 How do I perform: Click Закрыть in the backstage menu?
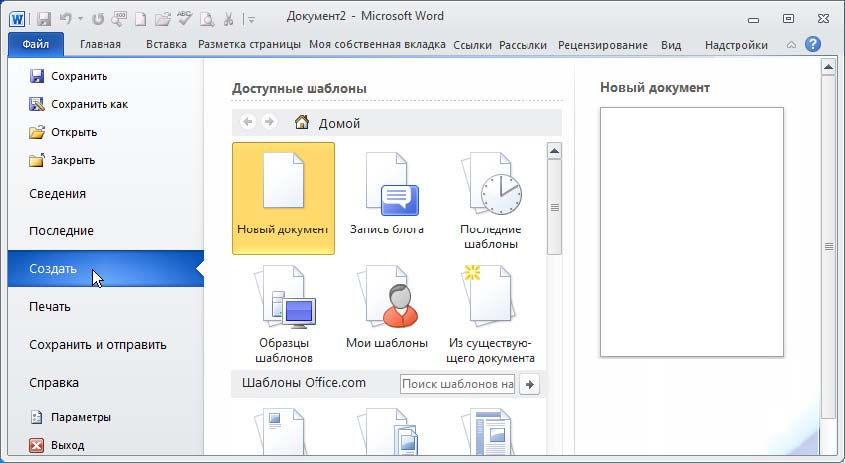click(62, 160)
